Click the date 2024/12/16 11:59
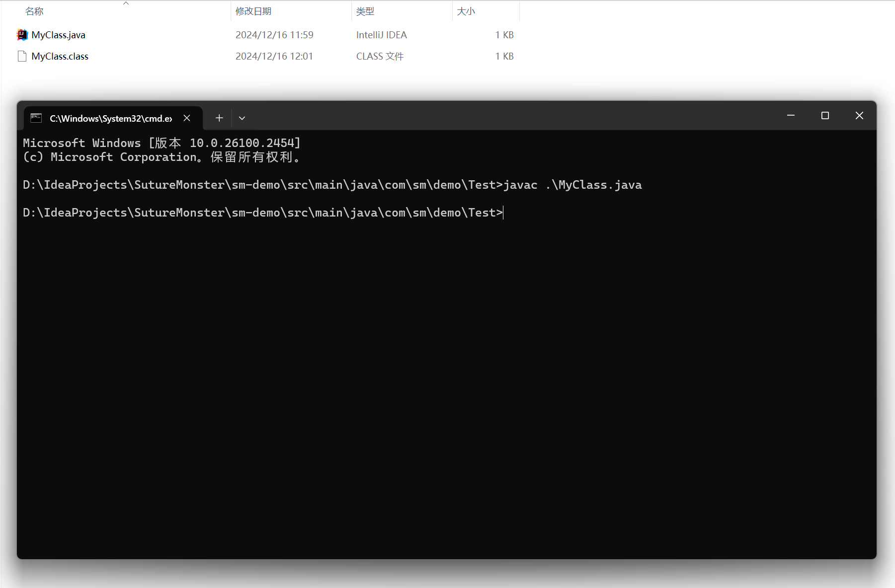 274,35
